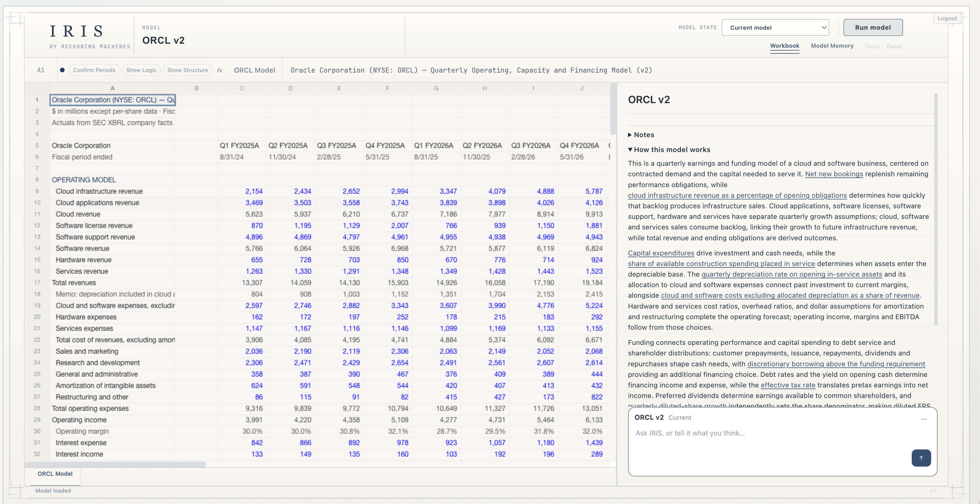Click Confirm Periods button
The height and width of the screenshot is (504, 980).
click(x=94, y=70)
